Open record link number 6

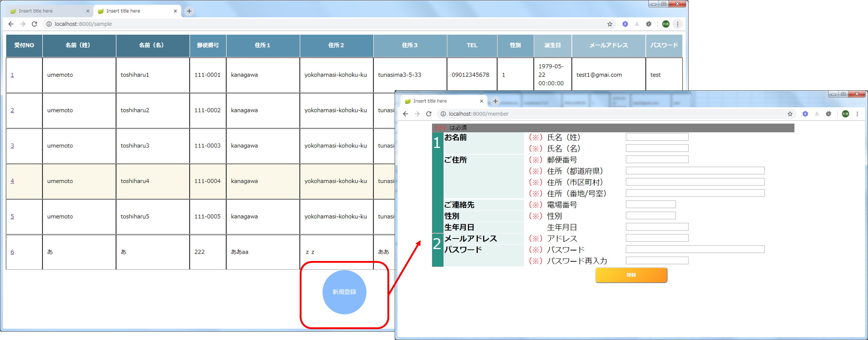point(12,252)
